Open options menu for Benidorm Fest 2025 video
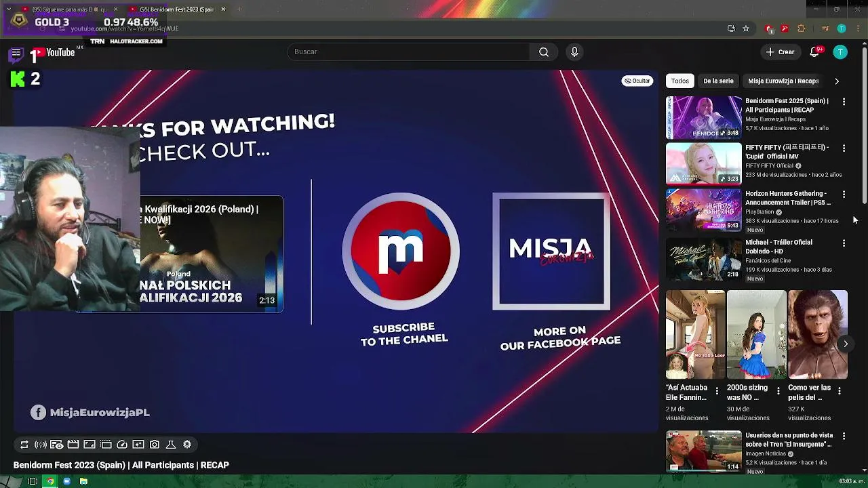Screen dimensions: 868x488 (844, 102)
